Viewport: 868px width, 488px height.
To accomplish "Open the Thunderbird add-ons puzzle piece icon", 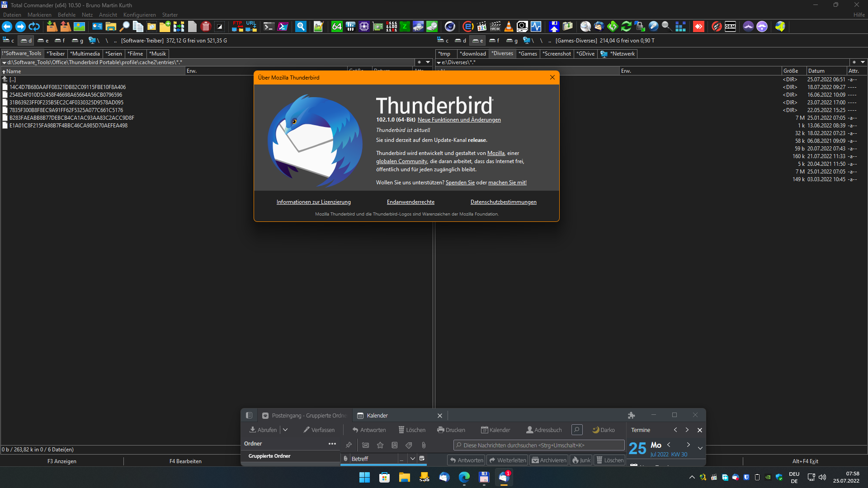I will pos(632,415).
